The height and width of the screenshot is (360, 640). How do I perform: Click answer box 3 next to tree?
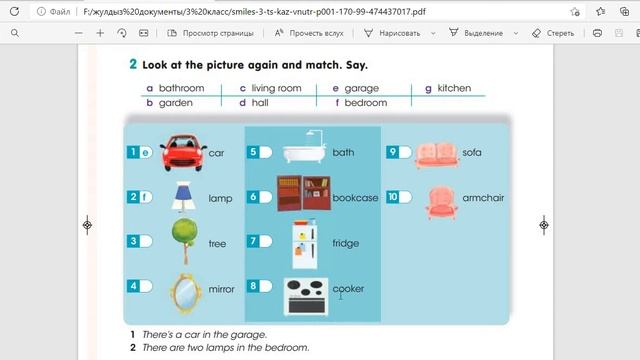point(146,241)
